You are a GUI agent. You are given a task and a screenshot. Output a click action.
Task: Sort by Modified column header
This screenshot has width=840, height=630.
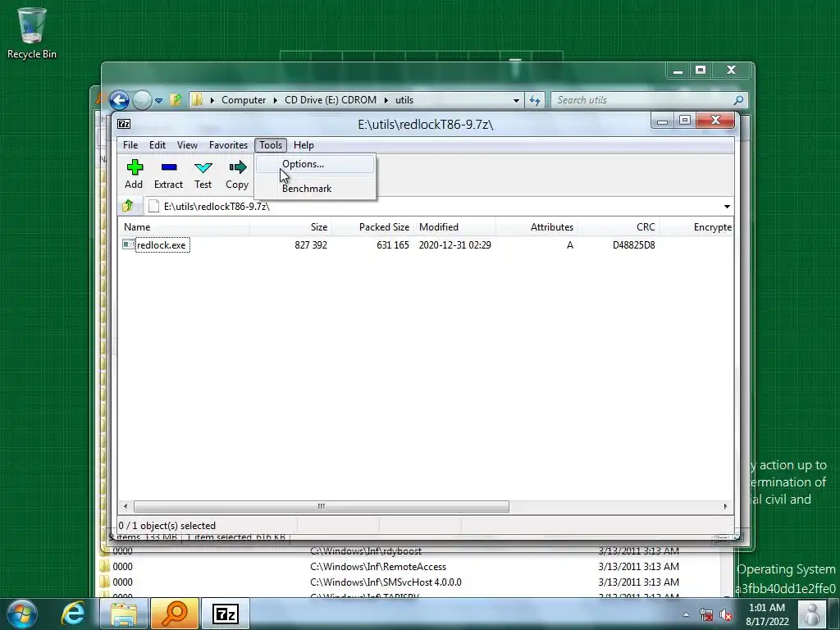tap(454, 227)
